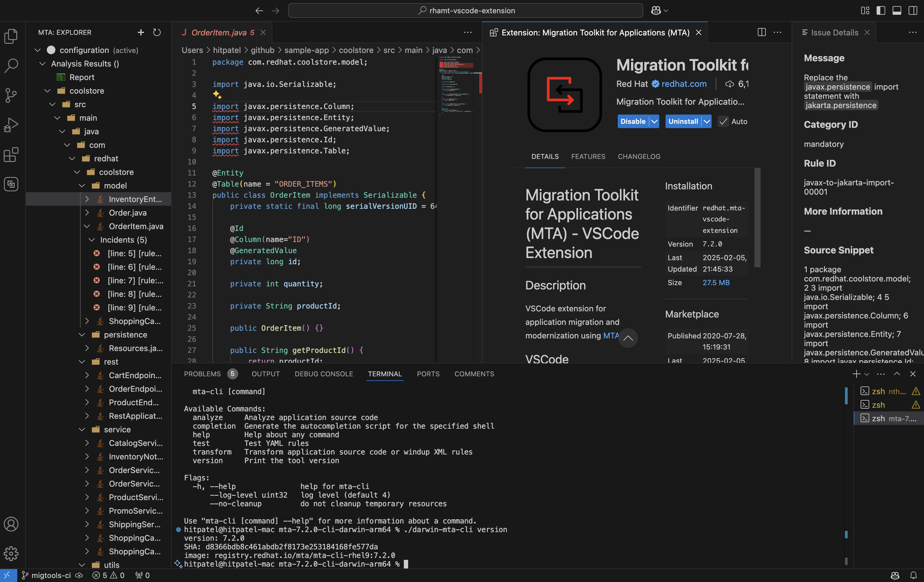924x582 pixels.
Task: Expand the Order.java tree item
Action: tap(87, 213)
